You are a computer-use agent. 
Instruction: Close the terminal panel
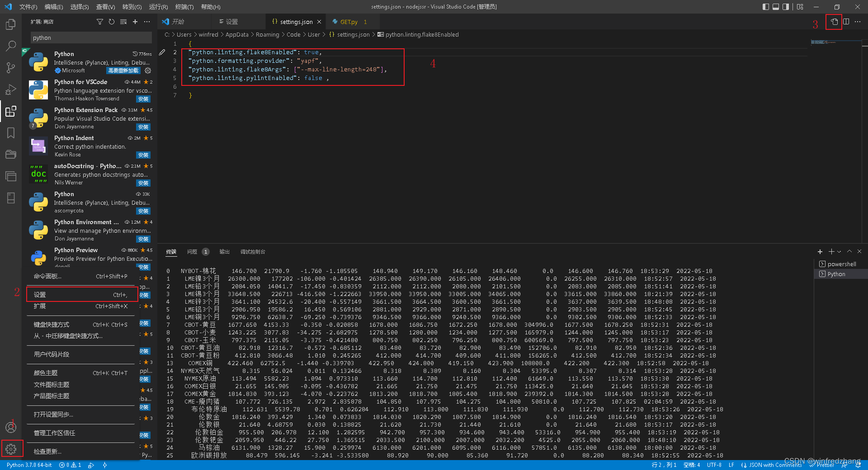point(859,252)
